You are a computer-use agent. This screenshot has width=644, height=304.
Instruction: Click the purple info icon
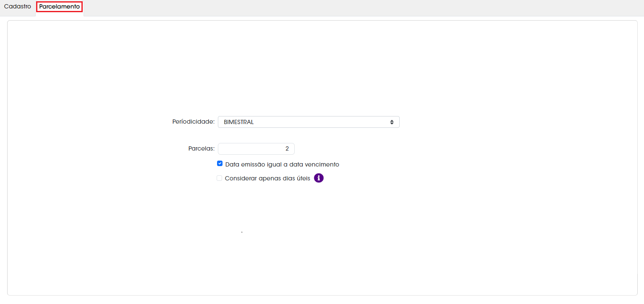pos(319,178)
